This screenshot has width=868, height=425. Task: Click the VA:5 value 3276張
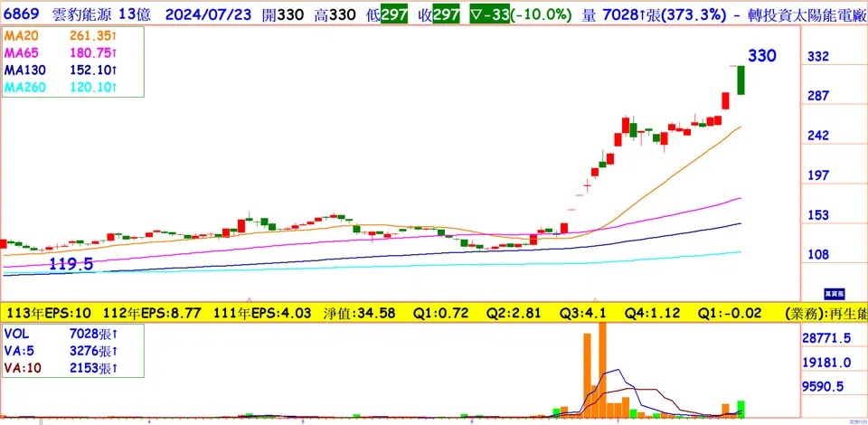[93, 351]
